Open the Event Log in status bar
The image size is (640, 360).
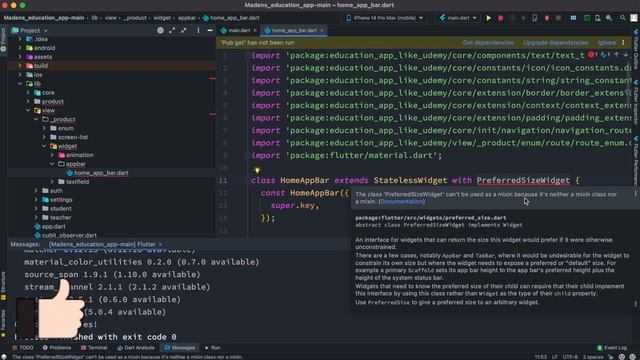tap(612, 348)
